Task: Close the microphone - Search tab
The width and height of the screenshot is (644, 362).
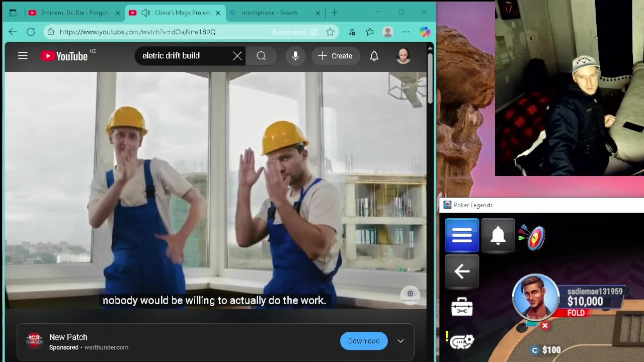Action: pyautogui.click(x=318, y=13)
